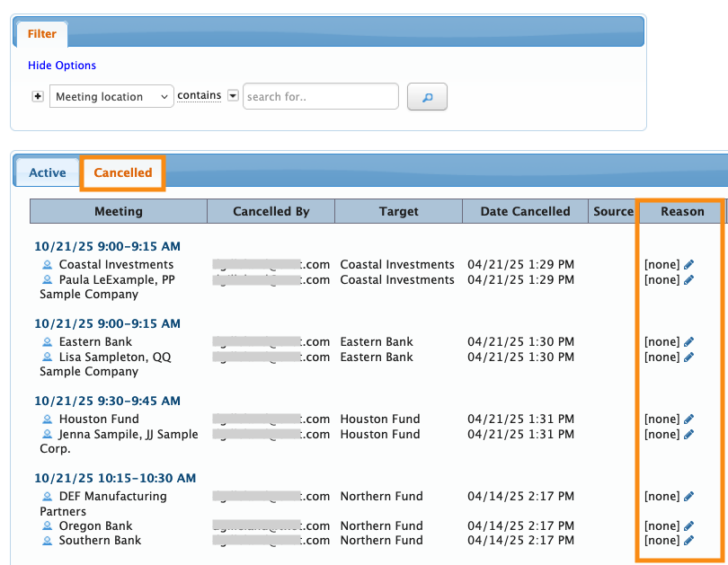Click person icon beside Lisa Sampleton
The width and height of the screenshot is (728, 565).
[48, 358]
